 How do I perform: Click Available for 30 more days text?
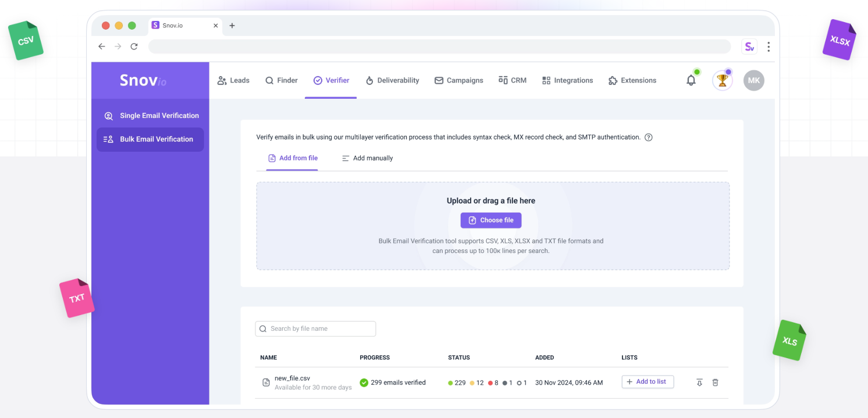[x=314, y=387]
